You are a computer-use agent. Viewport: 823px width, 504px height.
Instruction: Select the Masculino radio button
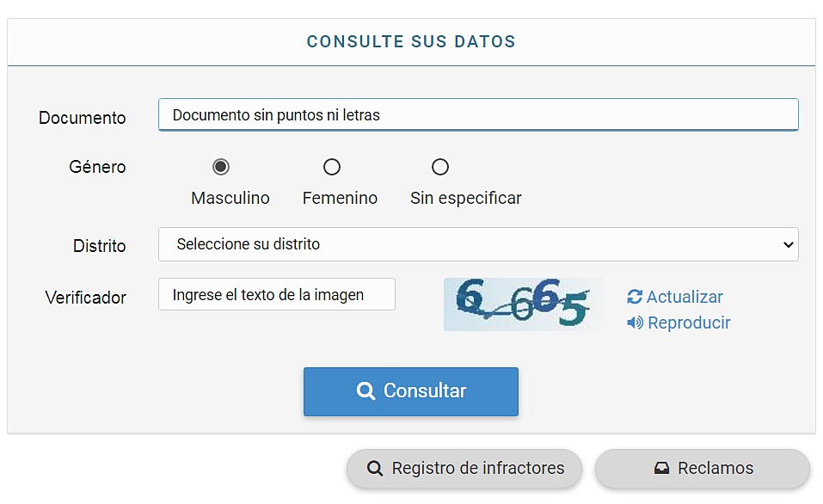[x=221, y=167]
